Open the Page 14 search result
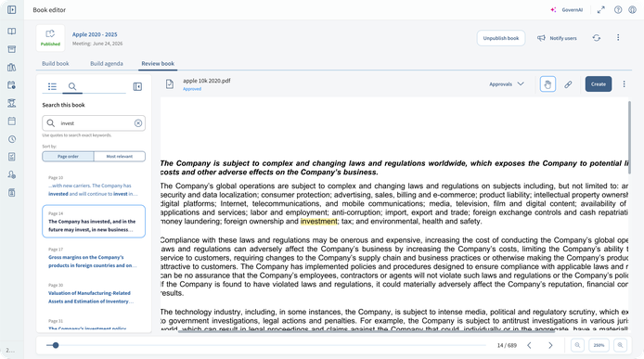 [x=94, y=222]
